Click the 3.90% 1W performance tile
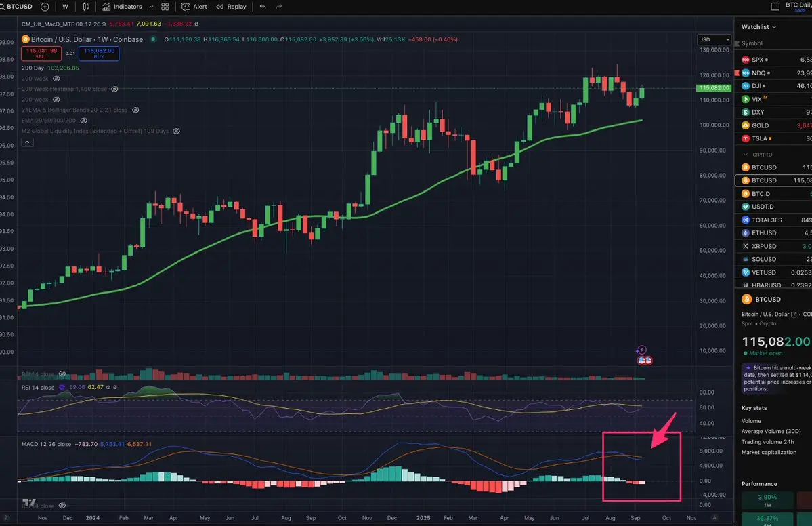The width and height of the screenshot is (812, 526). pyautogui.click(x=767, y=501)
